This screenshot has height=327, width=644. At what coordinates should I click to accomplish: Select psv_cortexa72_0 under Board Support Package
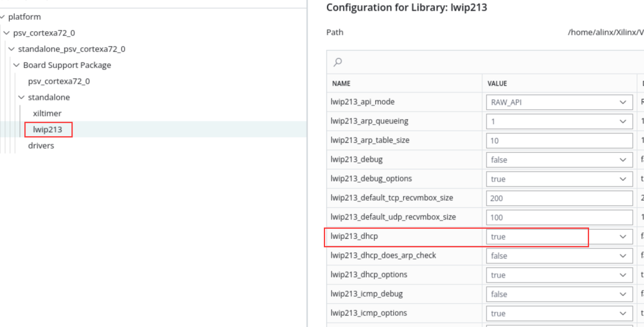tap(59, 81)
